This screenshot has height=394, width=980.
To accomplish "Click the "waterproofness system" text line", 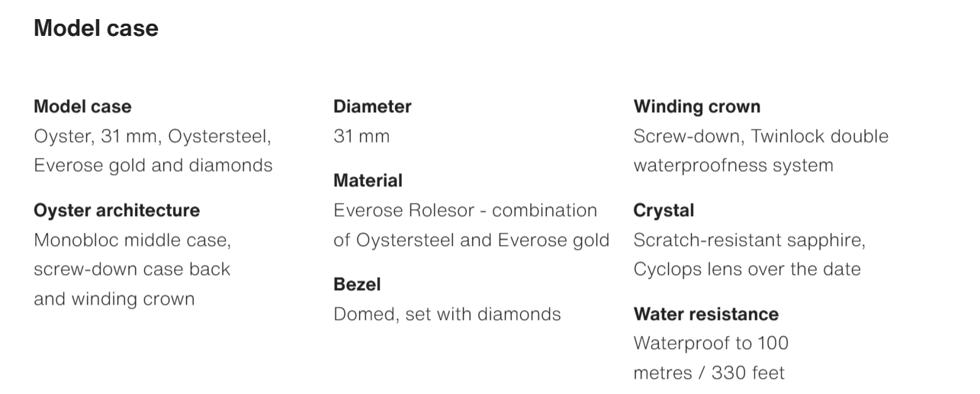I will [x=733, y=166].
